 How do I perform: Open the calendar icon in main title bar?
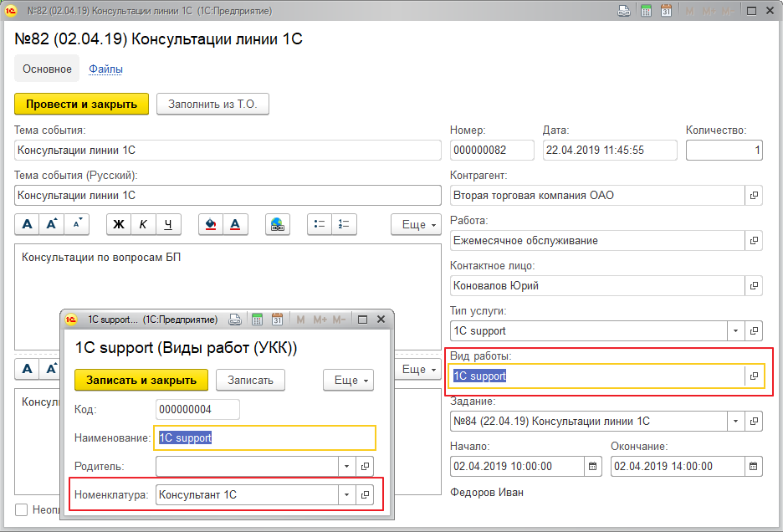[666, 11]
